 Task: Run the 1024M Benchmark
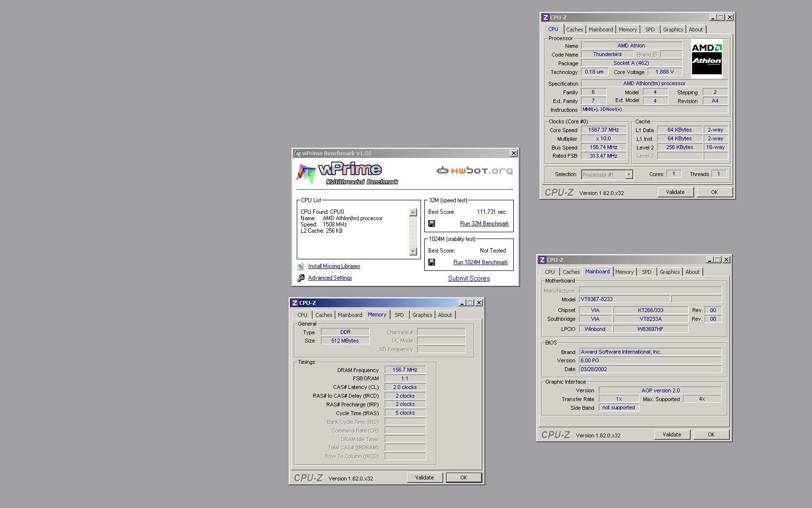click(x=480, y=262)
